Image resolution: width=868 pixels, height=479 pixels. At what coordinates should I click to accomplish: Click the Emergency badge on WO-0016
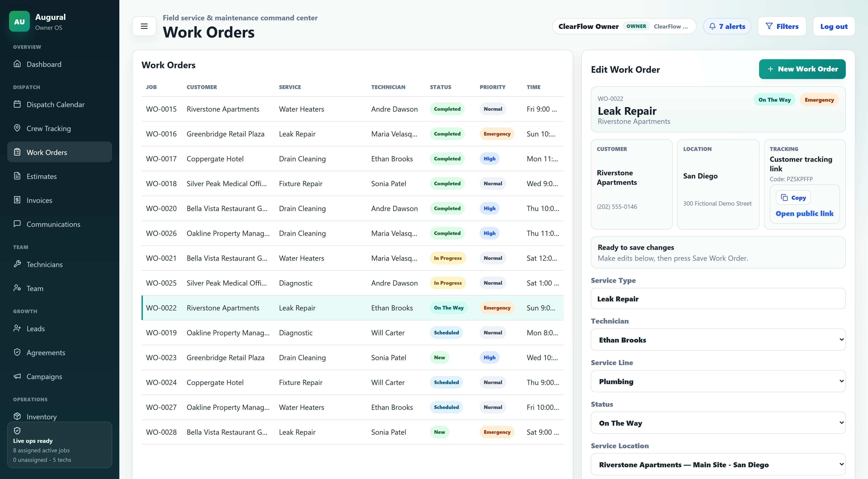(497, 134)
